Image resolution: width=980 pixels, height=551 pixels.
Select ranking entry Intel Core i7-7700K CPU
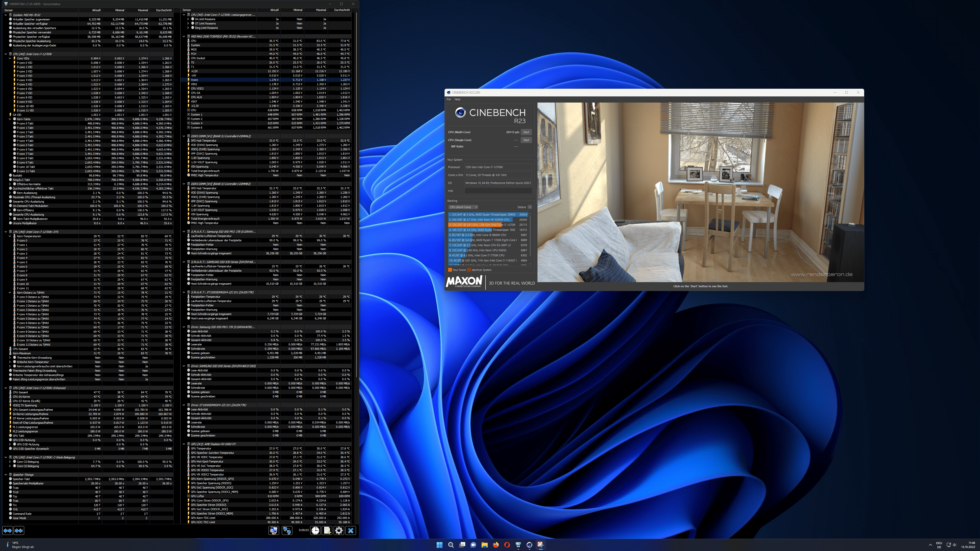point(488,255)
